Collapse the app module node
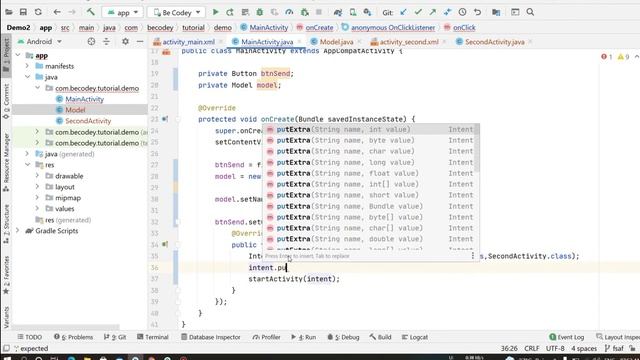Image resolution: width=640 pixels, height=360 pixels. (x=18, y=55)
